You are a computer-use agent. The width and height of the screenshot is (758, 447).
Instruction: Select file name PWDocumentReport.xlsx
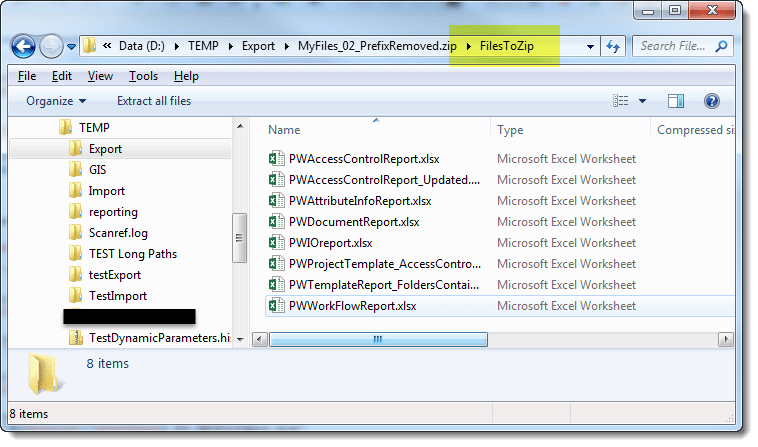pos(354,222)
